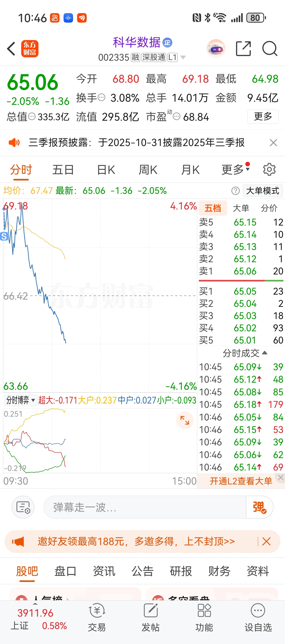The image size is (285, 644).
Task: Switch to the 日K chart tab
Action: point(106,170)
